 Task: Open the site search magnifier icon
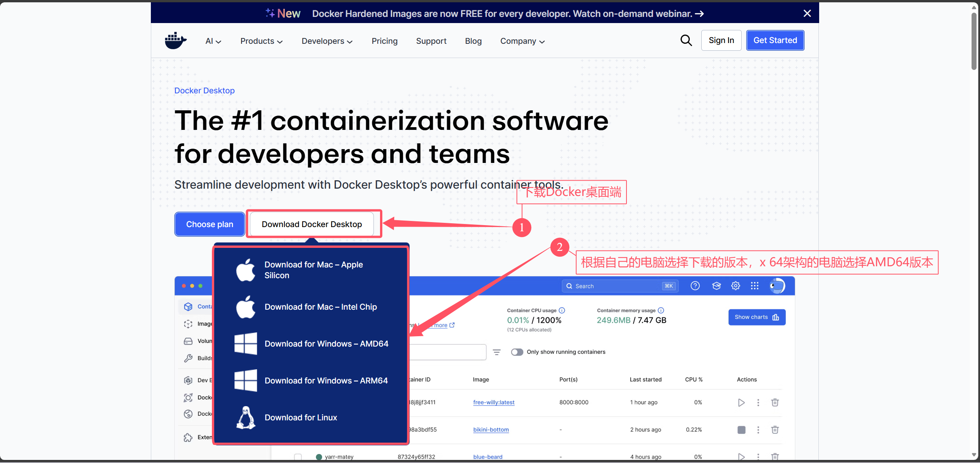point(686,40)
